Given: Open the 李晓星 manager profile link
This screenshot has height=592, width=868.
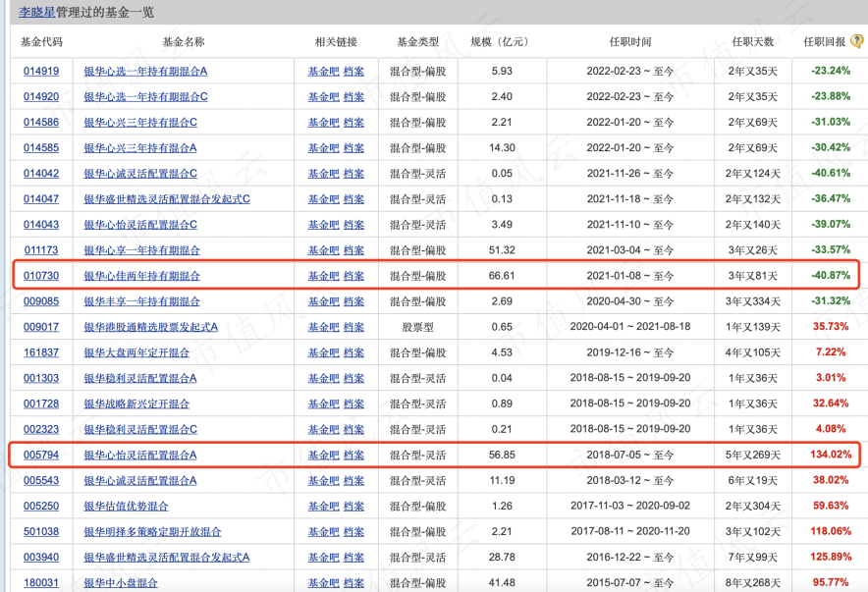Looking at the screenshot, I should click(37, 13).
